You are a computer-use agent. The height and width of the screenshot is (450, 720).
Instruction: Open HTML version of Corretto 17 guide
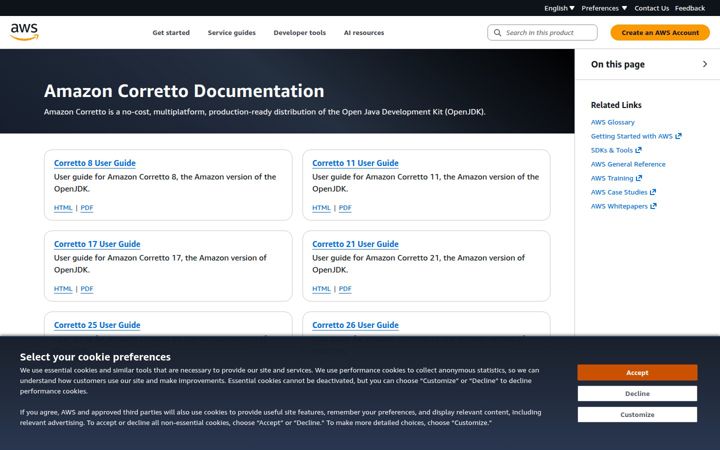coord(63,289)
